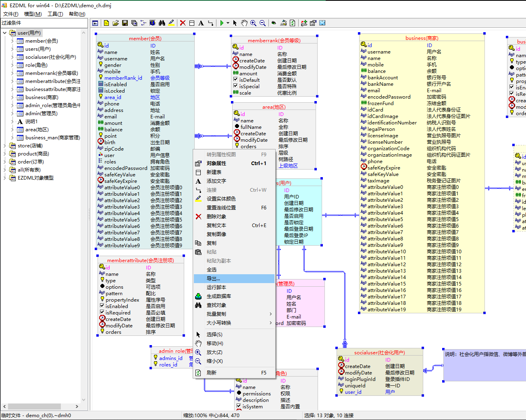Click the memberRank_id link in member table
Screen dimensions: 526x420
(x=123, y=78)
